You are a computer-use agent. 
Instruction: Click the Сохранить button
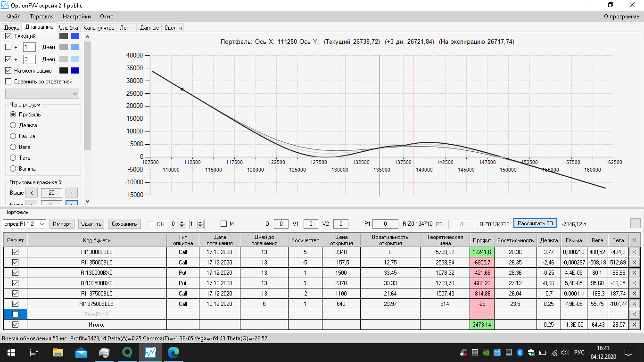tap(124, 224)
